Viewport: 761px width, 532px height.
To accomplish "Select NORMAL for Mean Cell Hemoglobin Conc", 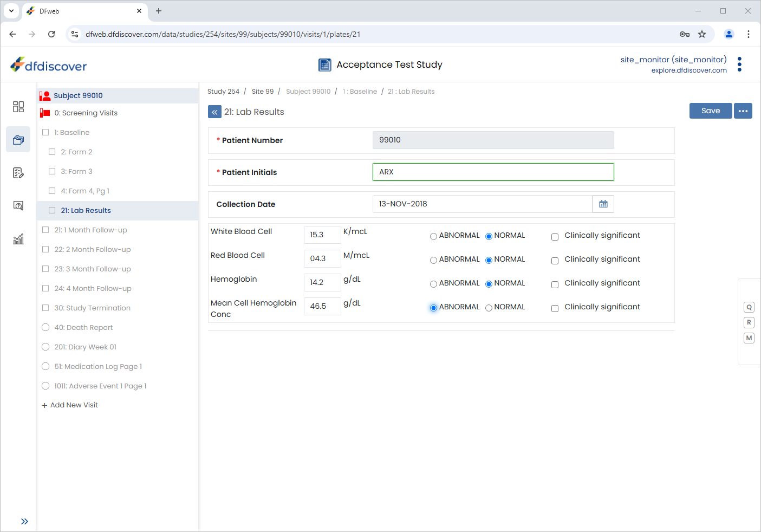I will [489, 308].
